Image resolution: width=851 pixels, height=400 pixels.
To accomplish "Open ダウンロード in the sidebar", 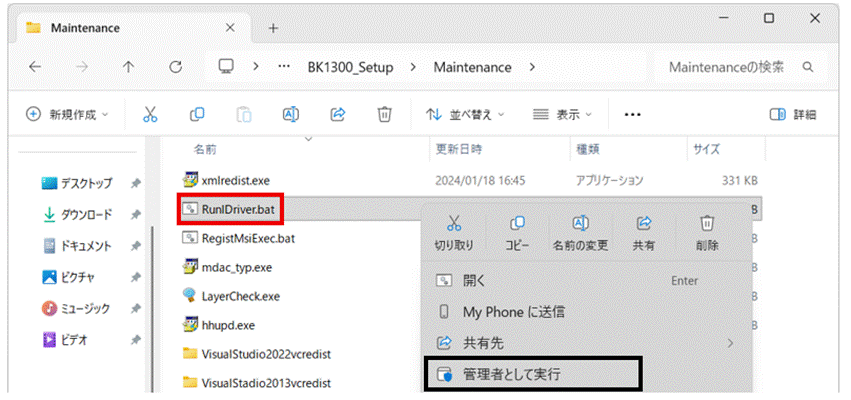I will coord(77,215).
